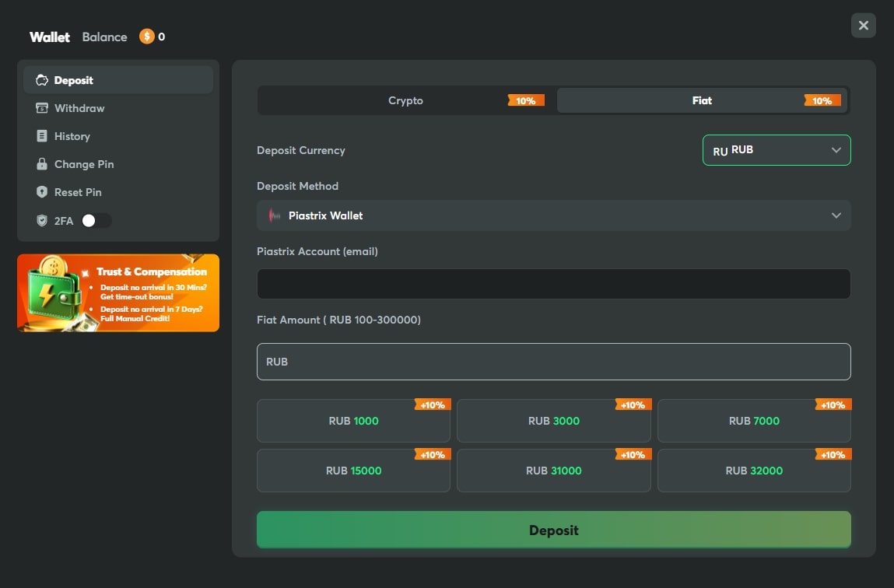This screenshot has height=588, width=894.
Task: Click the 2FA shield icon
Action: pos(42,221)
